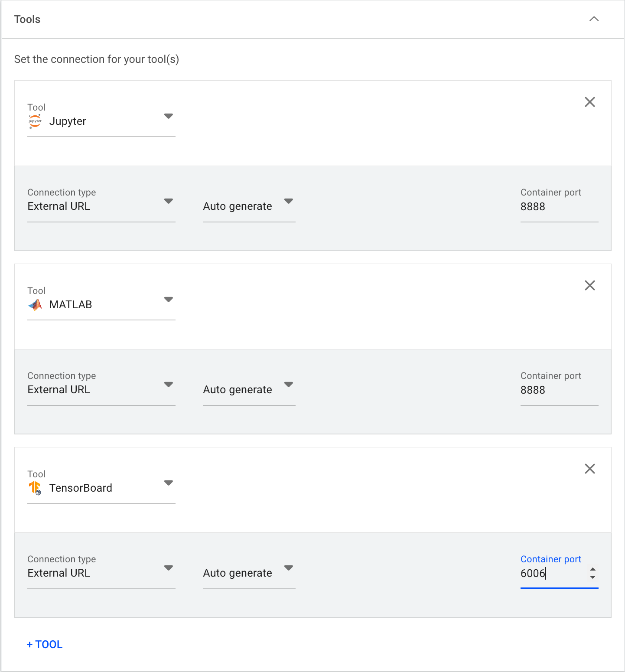
Task: Decrement TensorBoard container port with down stepper
Action: (592, 577)
